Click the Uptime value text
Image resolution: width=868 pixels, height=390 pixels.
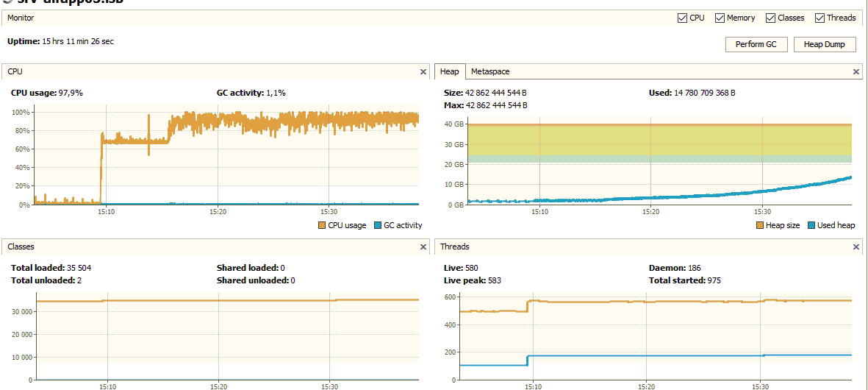78,41
